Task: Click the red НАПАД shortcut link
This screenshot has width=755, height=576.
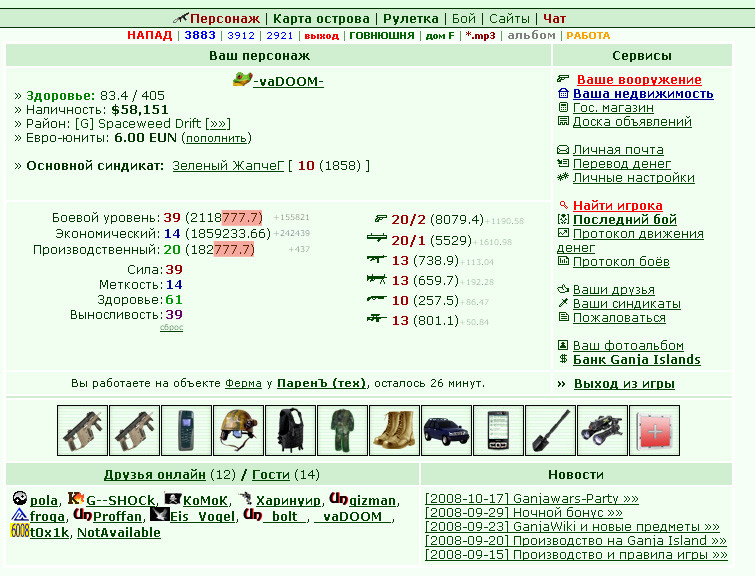Action: point(149,35)
